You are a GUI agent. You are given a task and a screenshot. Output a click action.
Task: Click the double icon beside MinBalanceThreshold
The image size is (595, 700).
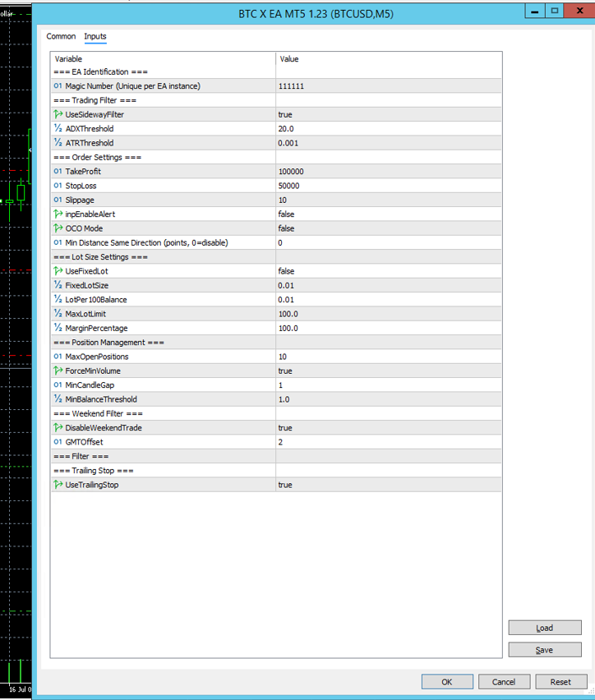pos(58,399)
